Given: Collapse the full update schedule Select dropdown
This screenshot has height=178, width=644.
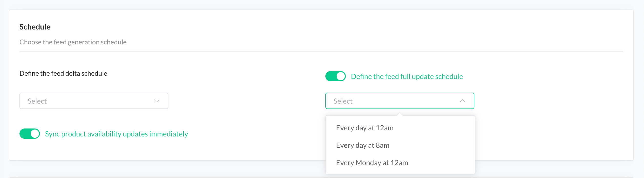Looking at the screenshot, I should pyautogui.click(x=399, y=101).
